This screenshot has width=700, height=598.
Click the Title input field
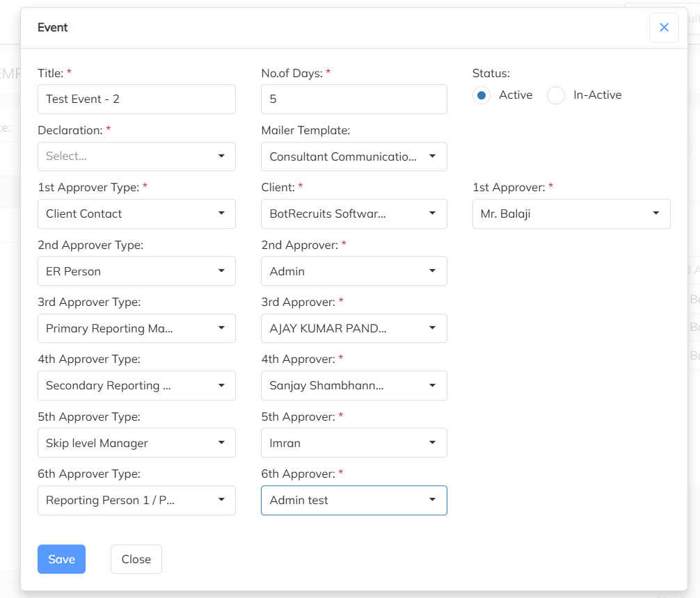pos(136,99)
